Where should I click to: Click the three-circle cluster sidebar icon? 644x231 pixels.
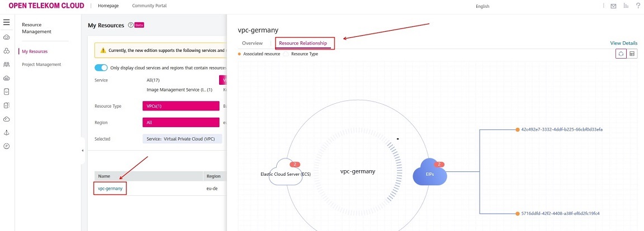coord(7,51)
